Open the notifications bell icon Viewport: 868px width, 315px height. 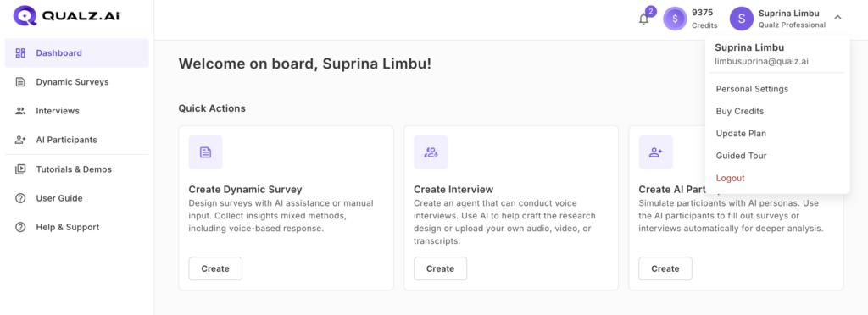(643, 19)
